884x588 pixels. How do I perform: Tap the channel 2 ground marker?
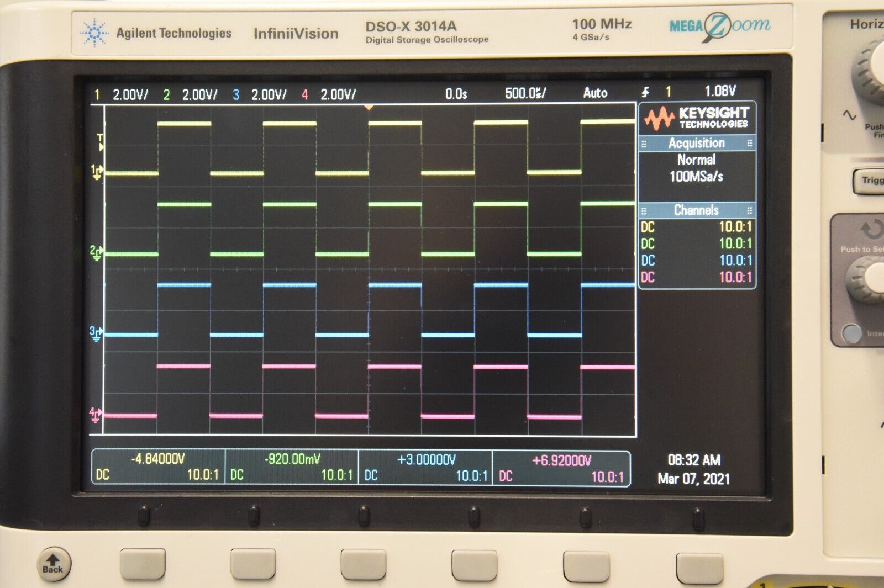(x=96, y=253)
